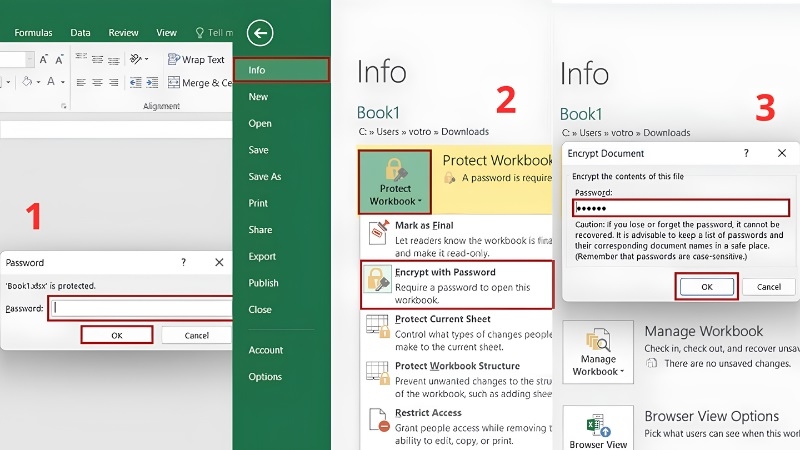Close the Password dialog

point(219,262)
